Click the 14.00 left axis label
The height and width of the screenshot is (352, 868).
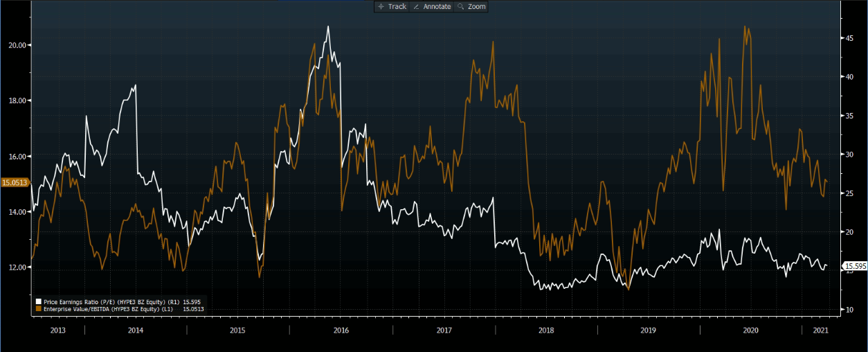(17, 212)
